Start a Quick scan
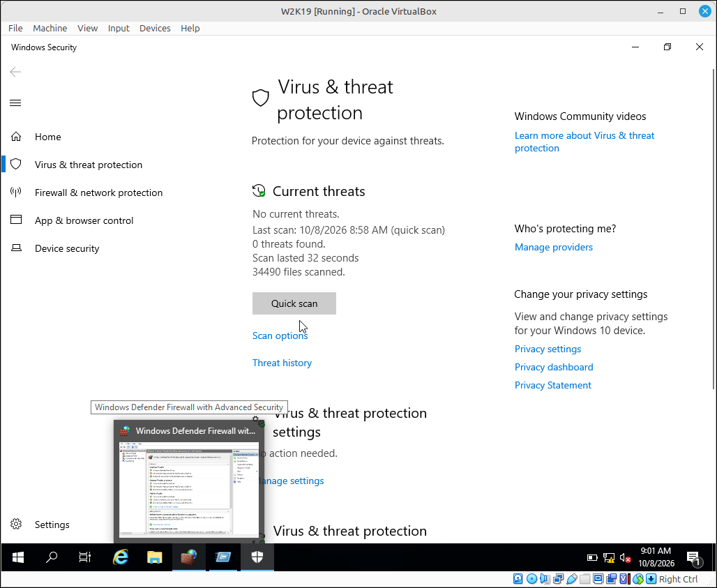 tap(294, 303)
